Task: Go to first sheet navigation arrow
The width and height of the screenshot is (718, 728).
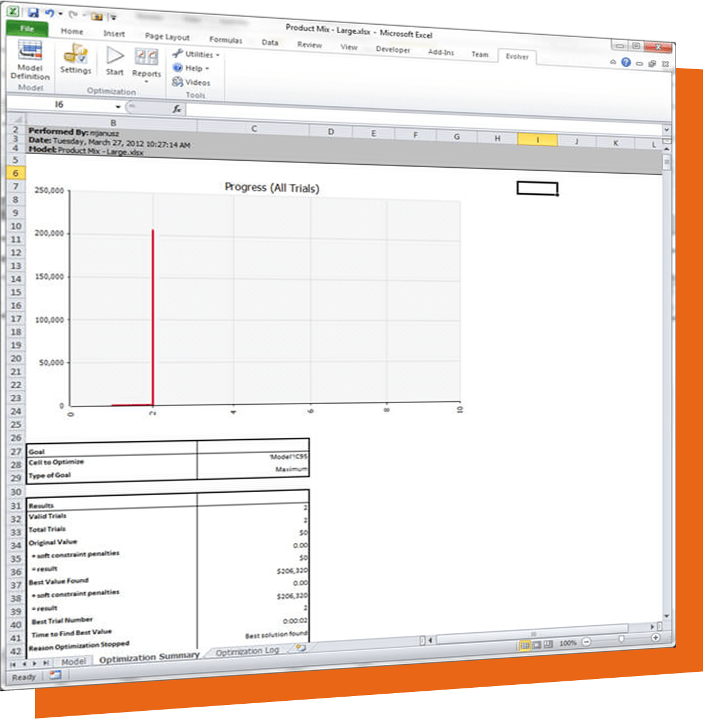Action: coord(13,665)
